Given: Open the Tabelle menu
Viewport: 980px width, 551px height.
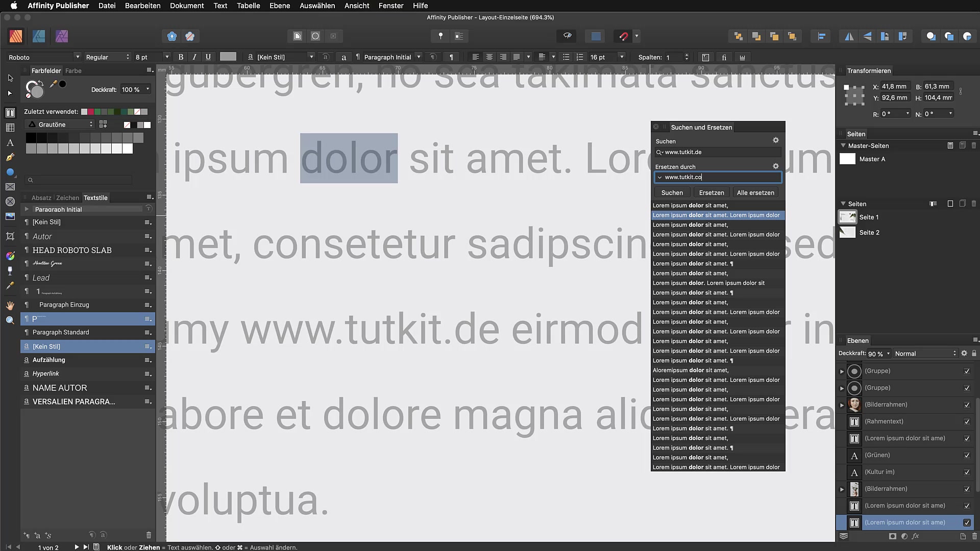Looking at the screenshot, I should point(248,6).
